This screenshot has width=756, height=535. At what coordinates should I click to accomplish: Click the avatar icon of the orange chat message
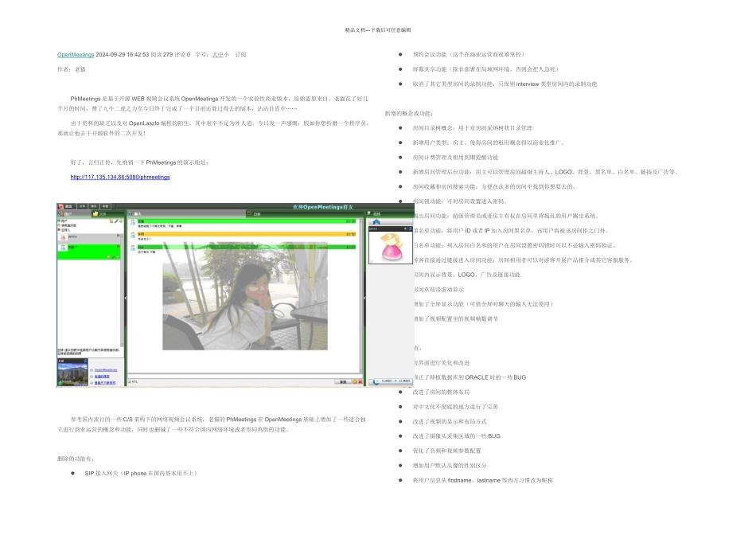pyautogui.click(x=133, y=236)
